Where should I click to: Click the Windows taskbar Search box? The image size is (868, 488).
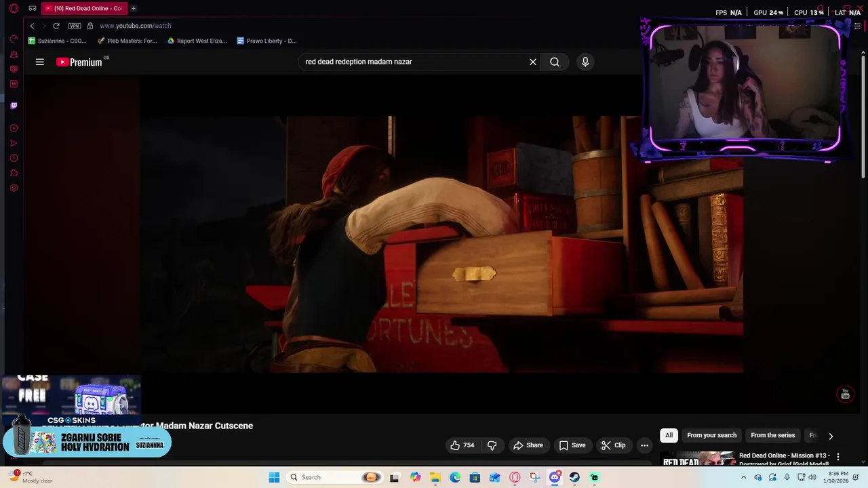point(334,477)
